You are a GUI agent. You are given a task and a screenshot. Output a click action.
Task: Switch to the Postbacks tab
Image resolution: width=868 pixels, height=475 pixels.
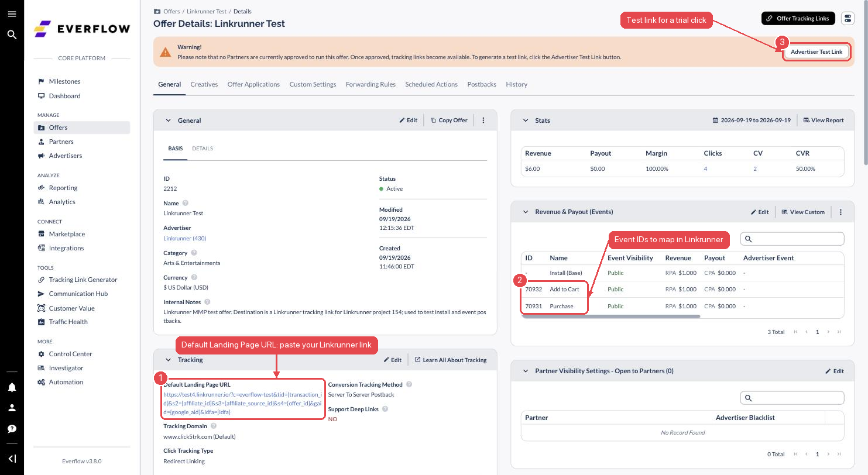click(482, 84)
